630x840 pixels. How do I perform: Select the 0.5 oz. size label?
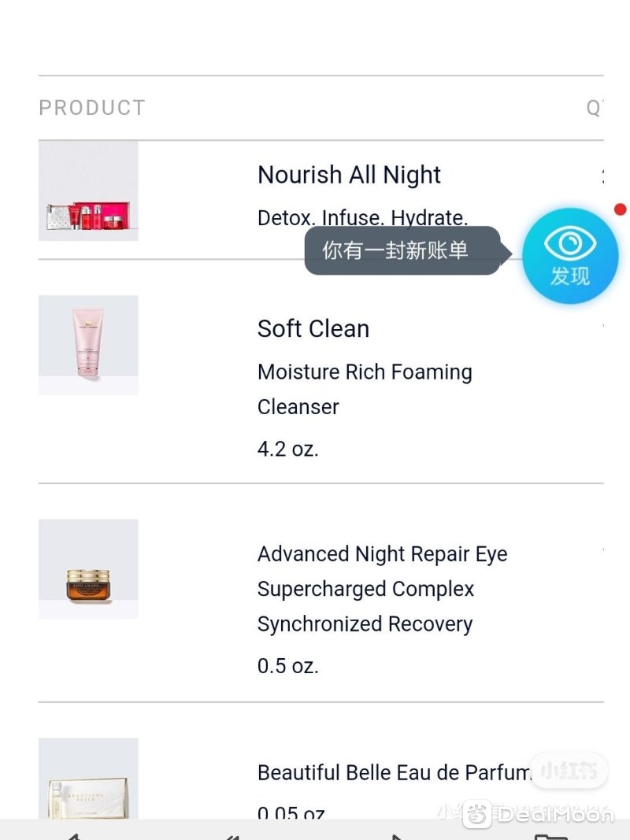(x=288, y=666)
